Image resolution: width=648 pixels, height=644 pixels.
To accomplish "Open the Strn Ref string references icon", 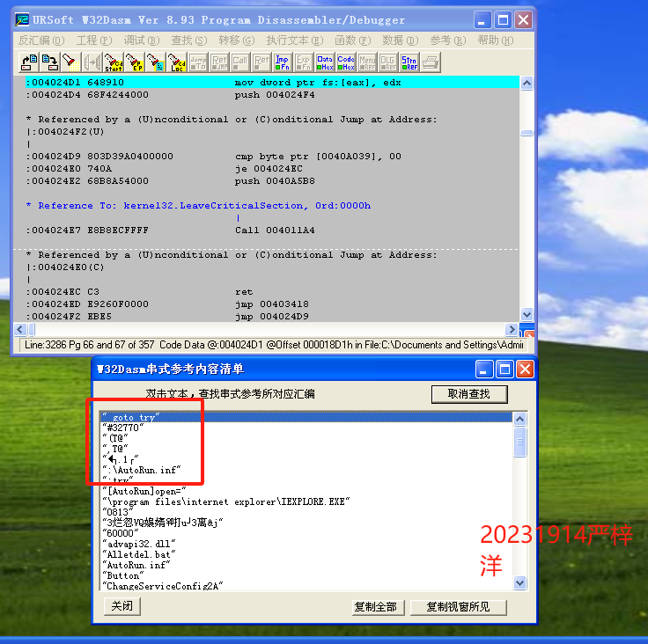I will [x=409, y=62].
